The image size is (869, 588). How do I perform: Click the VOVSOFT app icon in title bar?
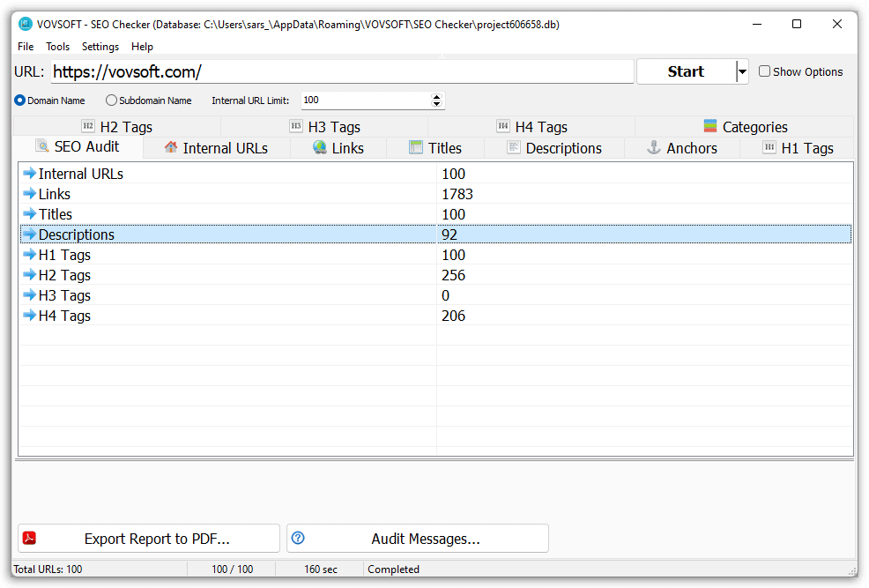click(26, 24)
